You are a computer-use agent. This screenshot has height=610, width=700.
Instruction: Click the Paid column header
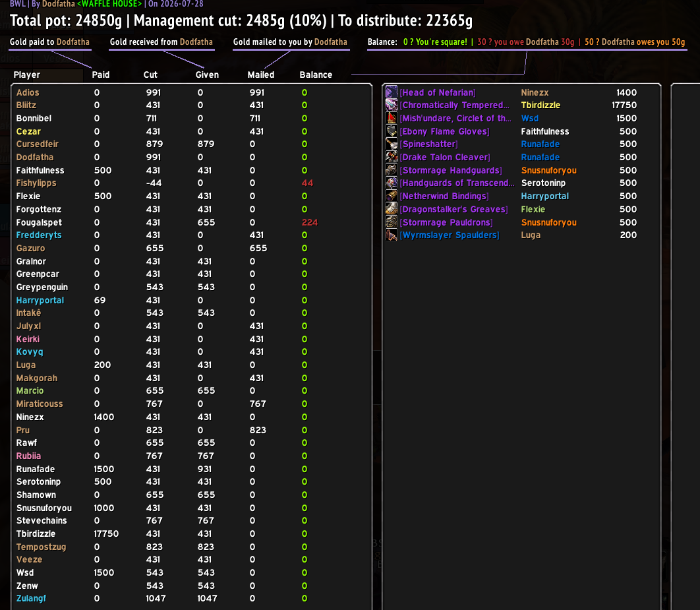pyautogui.click(x=100, y=75)
